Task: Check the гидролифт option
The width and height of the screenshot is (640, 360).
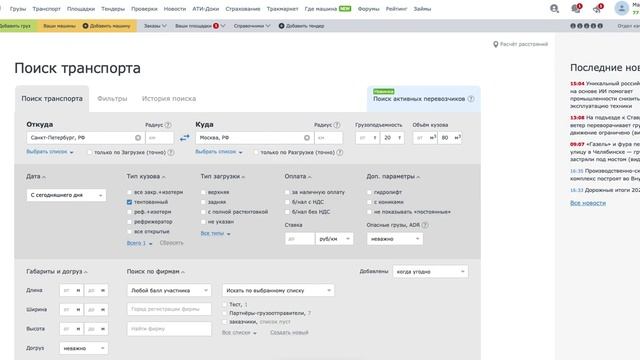Action: (369, 192)
